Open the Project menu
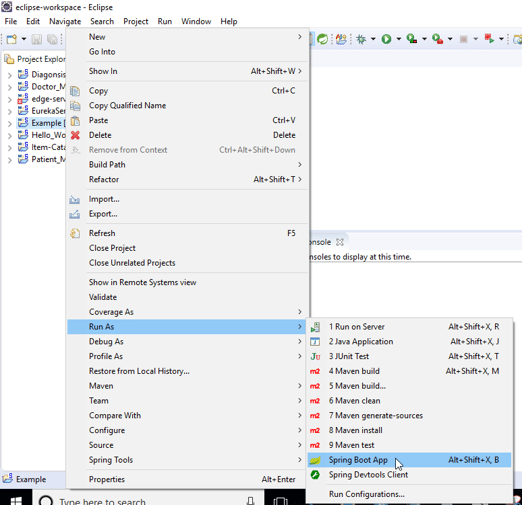522x505 pixels. coord(136,22)
